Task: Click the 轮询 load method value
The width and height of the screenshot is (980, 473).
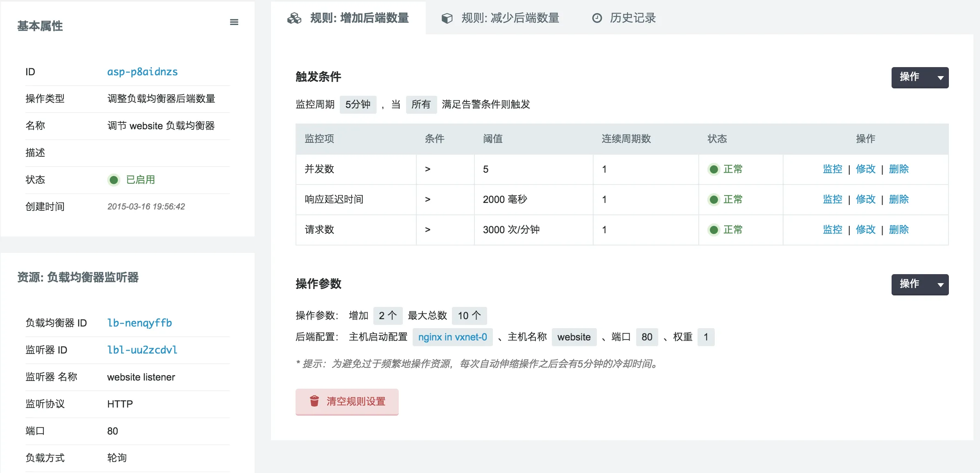Action: (x=117, y=458)
